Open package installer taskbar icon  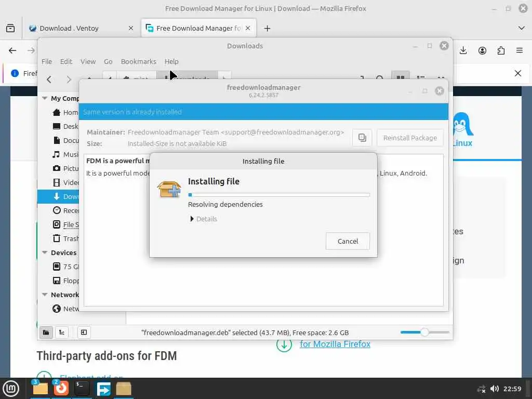point(124,389)
